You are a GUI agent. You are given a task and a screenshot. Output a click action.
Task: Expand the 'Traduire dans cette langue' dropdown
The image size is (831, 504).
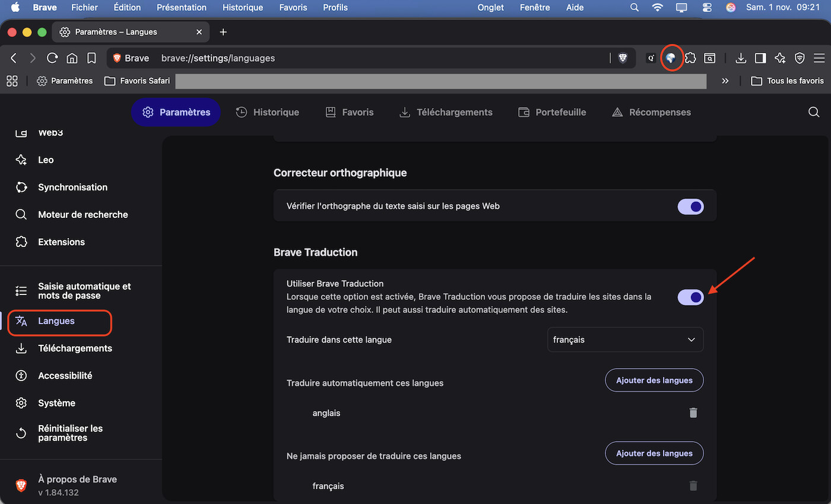coord(625,340)
